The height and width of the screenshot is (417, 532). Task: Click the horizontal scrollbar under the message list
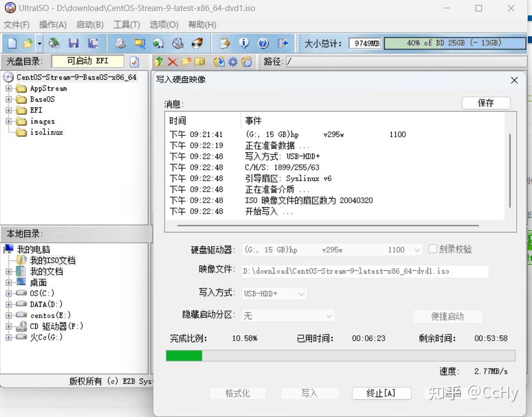(x=330, y=224)
